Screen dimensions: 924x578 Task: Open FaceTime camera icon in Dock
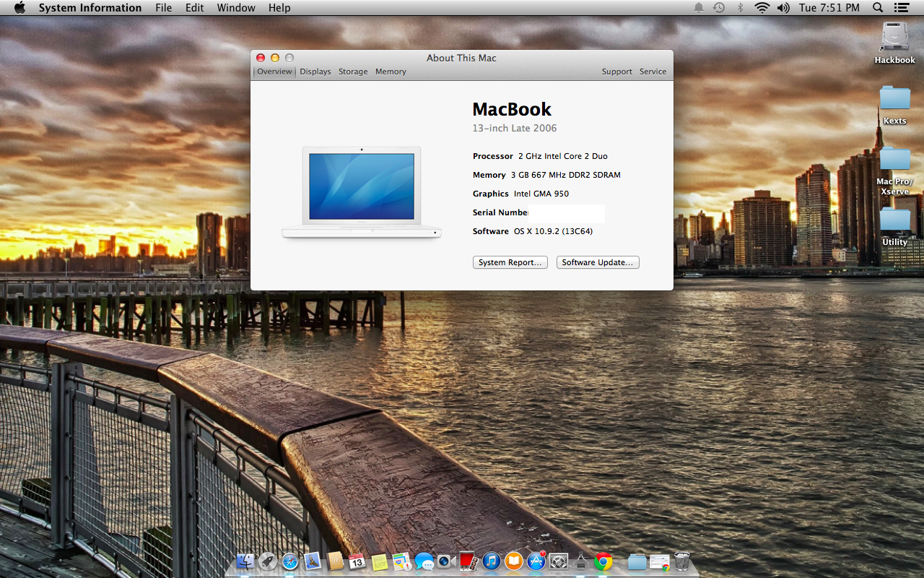(x=446, y=561)
